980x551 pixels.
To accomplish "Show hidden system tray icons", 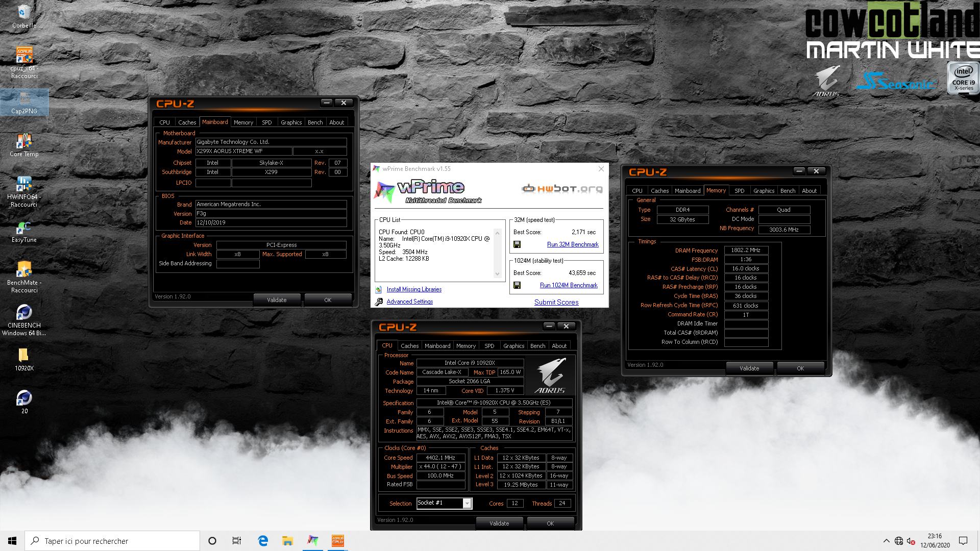I will [886, 541].
